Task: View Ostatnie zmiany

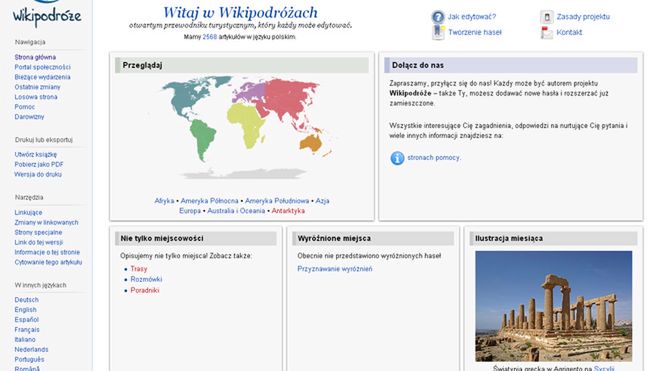Action: click(37, 87)
